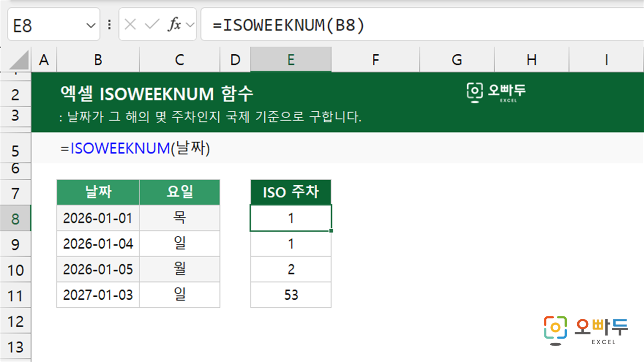644x362 pixels.
Task: Select the cell showing 53
Action: pyautogui.click(x=291, y=295)
